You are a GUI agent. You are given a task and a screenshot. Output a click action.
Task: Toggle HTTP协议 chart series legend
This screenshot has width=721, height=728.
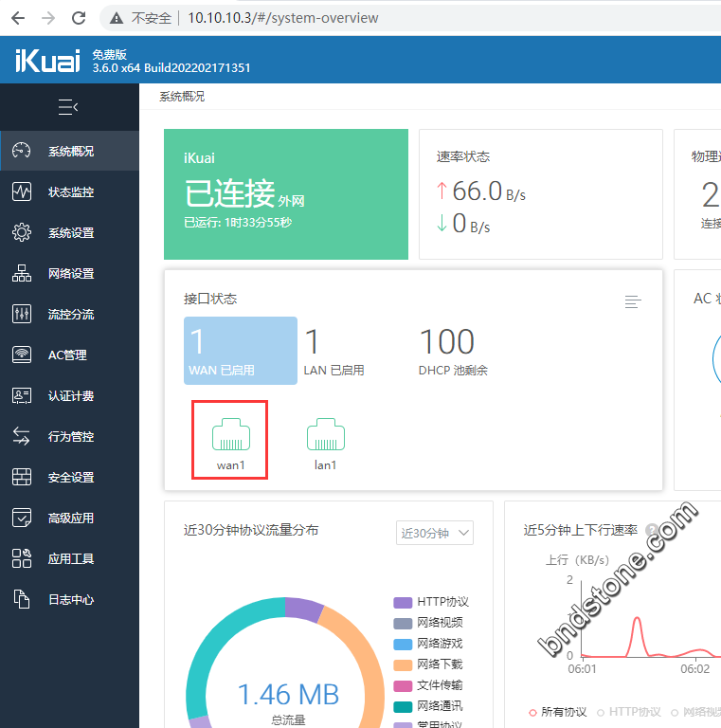[x=629, y=712]
